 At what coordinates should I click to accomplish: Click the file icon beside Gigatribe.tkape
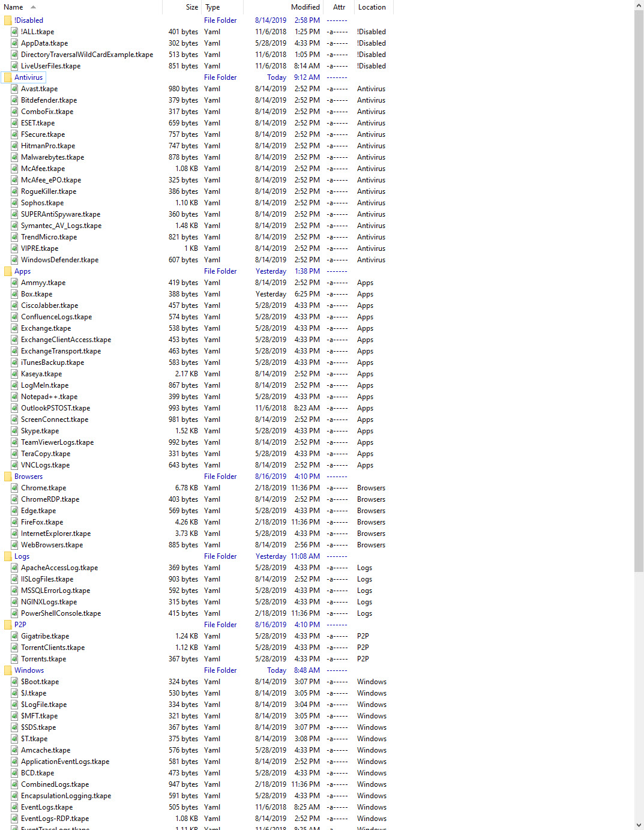click(x=14, y=636)
